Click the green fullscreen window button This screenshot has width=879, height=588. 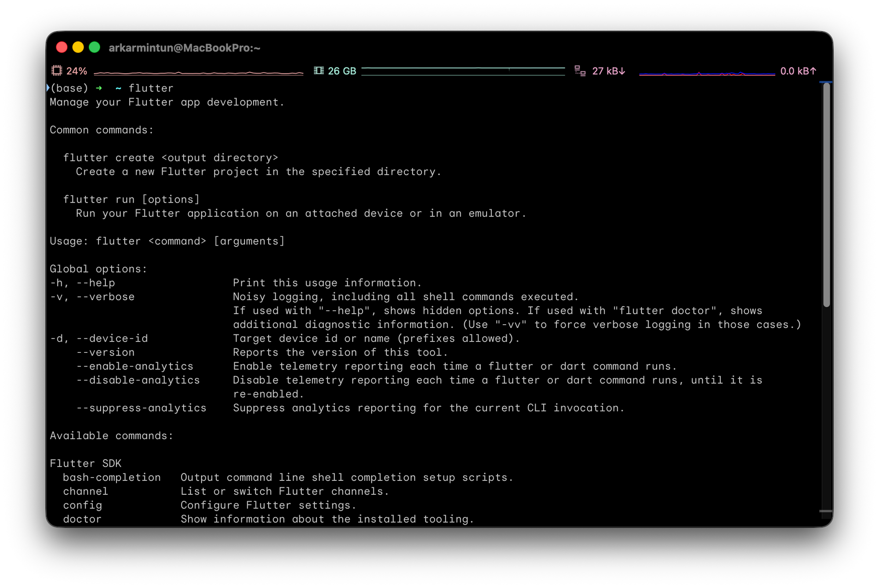94,47
